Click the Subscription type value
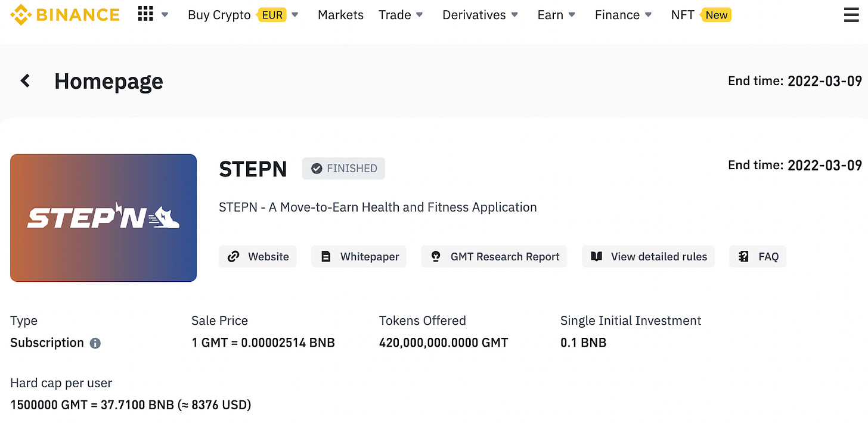This screenshot has width=868, height=423. [x=47, y=343]
